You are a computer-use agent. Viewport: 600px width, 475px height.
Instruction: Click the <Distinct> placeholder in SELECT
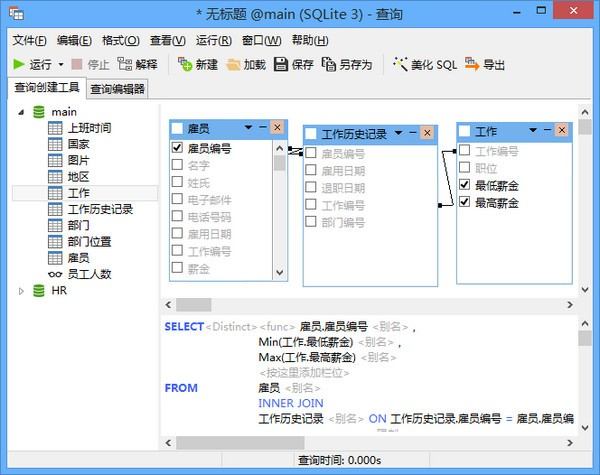pos(231,327)
